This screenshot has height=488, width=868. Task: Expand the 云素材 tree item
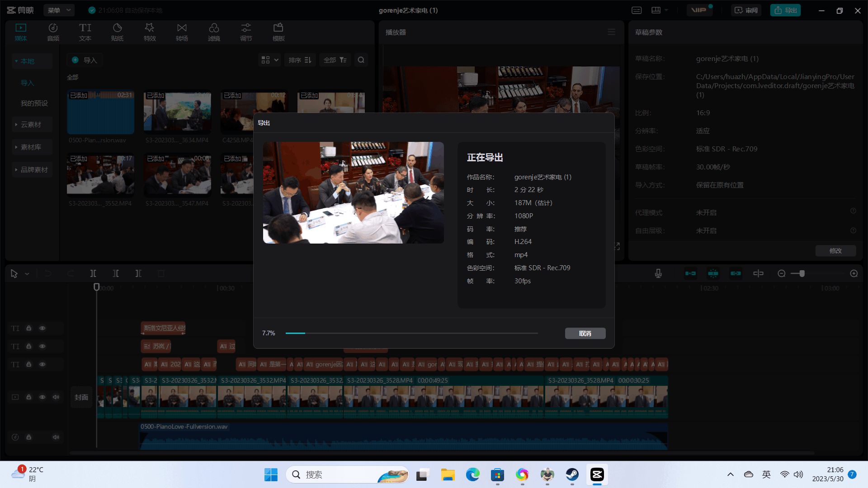click(31, 125)
